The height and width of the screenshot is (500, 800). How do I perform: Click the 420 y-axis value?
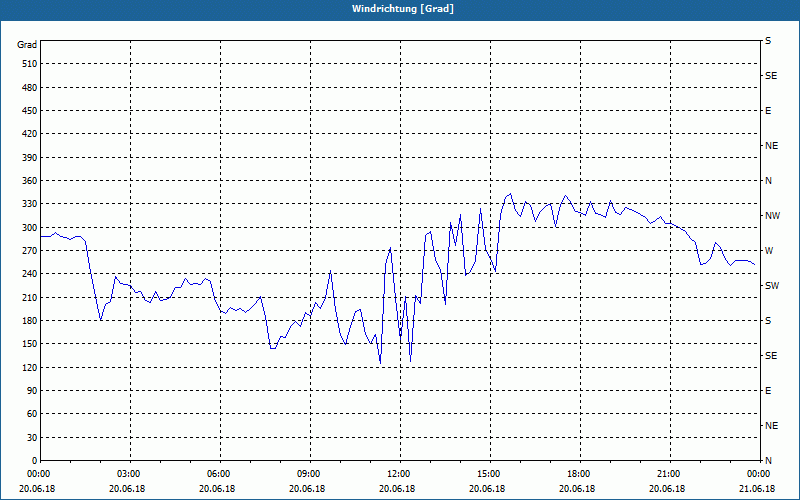[x=30, y=134]
